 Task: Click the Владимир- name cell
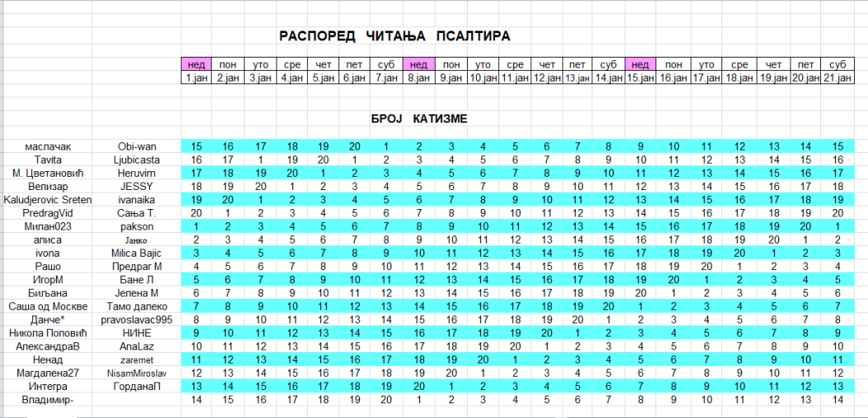(x=48, y=399)
